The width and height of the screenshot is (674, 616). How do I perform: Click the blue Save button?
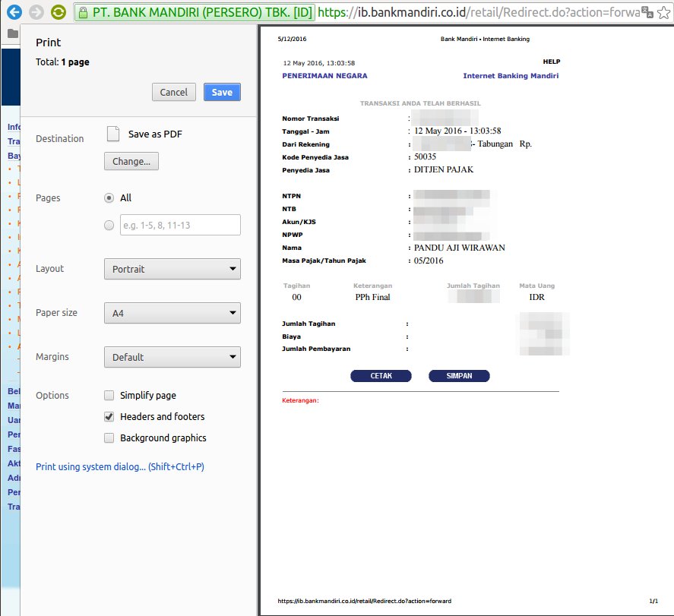222,93
